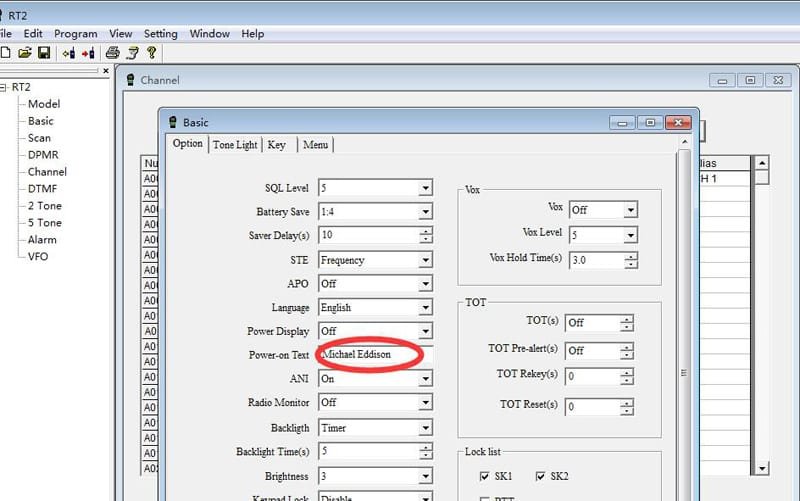The height and width of the screenshot is (501, 800).
Task: Toggle the SK1 lock list checkbox
Action: pyautogui.click(x=484, y=476)
